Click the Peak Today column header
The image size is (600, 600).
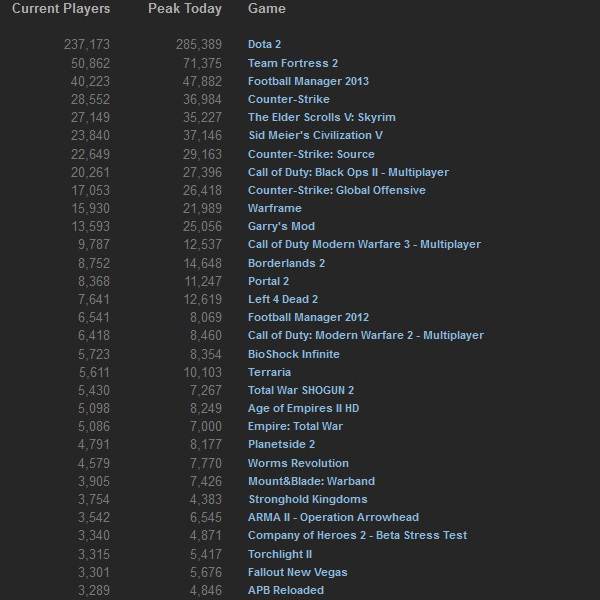coord(185,9)
